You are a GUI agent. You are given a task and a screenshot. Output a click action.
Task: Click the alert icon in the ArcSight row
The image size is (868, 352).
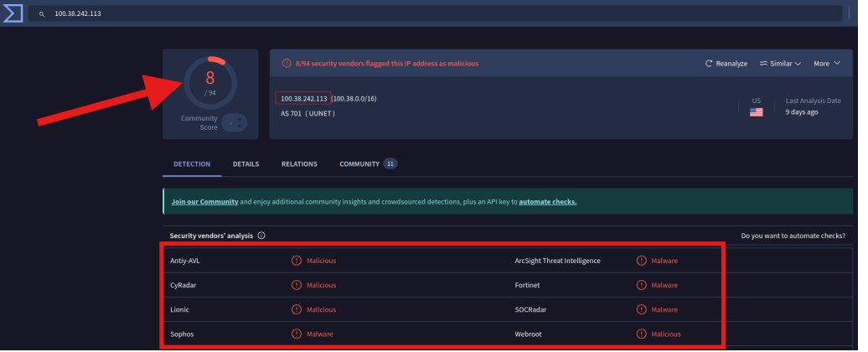point(641,261)
